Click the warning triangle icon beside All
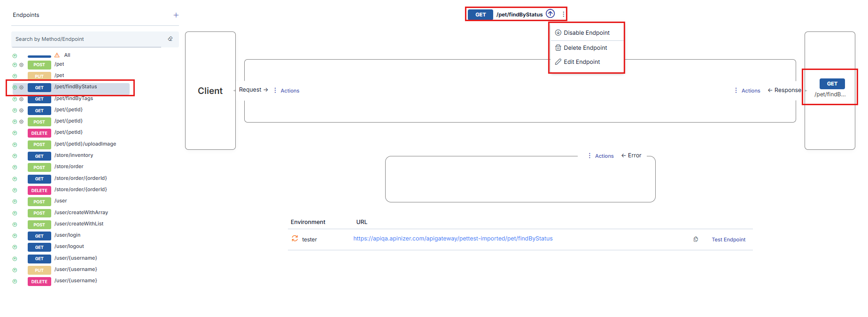This screenshot has height=317, width=868. (x=57, y=55)
